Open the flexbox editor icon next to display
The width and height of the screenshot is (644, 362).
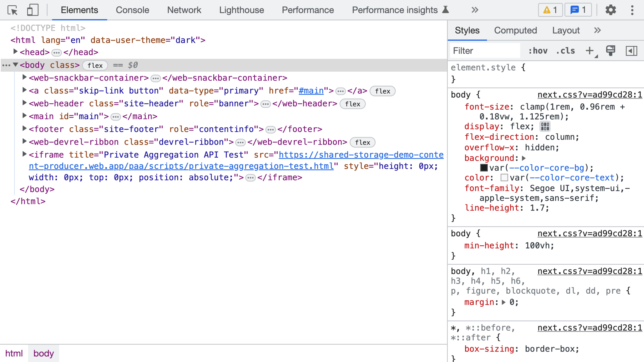tap(545, 127)
